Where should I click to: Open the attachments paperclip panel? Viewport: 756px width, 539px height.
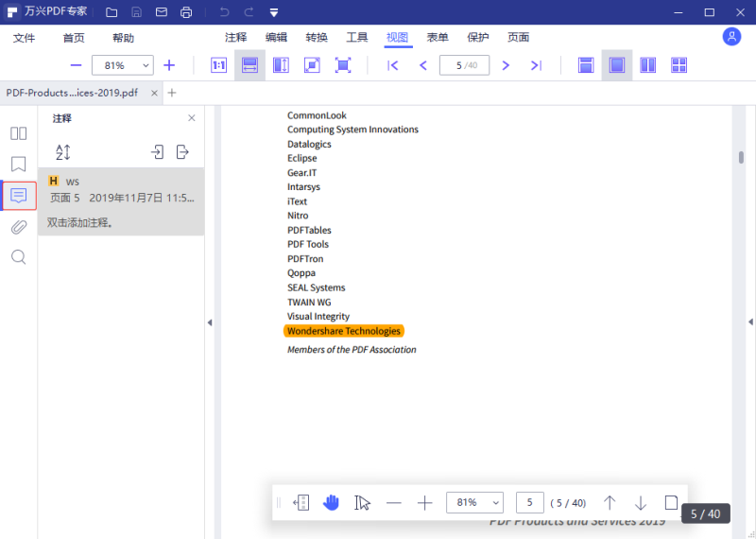click(18, 227)
